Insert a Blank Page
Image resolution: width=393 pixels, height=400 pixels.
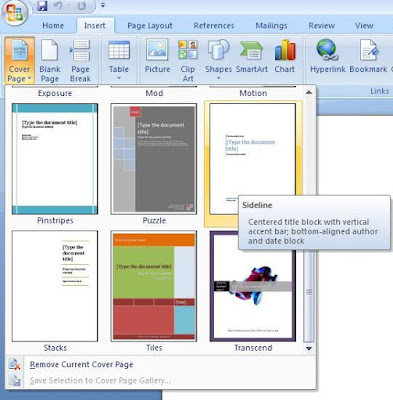coord(50,60)
